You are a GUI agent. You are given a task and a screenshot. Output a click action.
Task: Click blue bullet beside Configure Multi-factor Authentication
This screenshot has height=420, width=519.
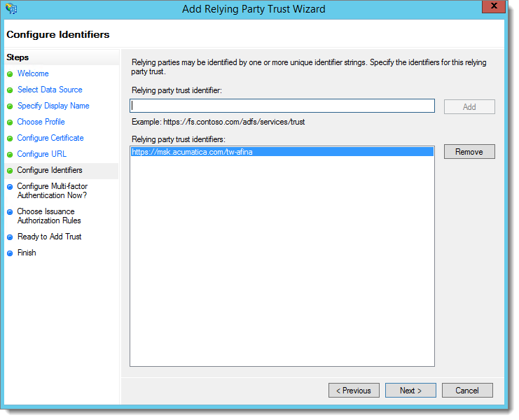click(10, 187)
